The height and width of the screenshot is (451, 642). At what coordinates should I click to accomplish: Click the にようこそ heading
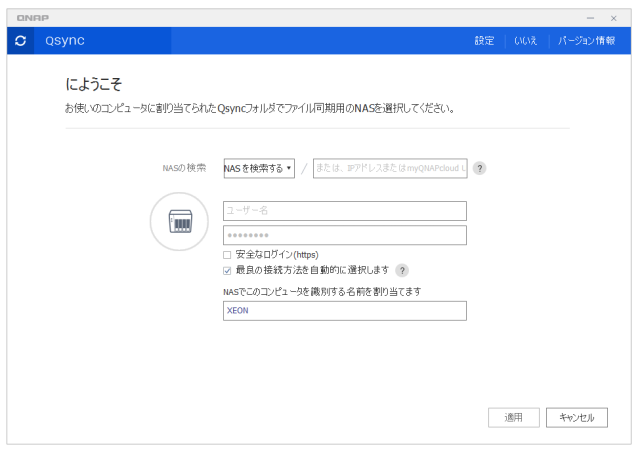(94, 84)
